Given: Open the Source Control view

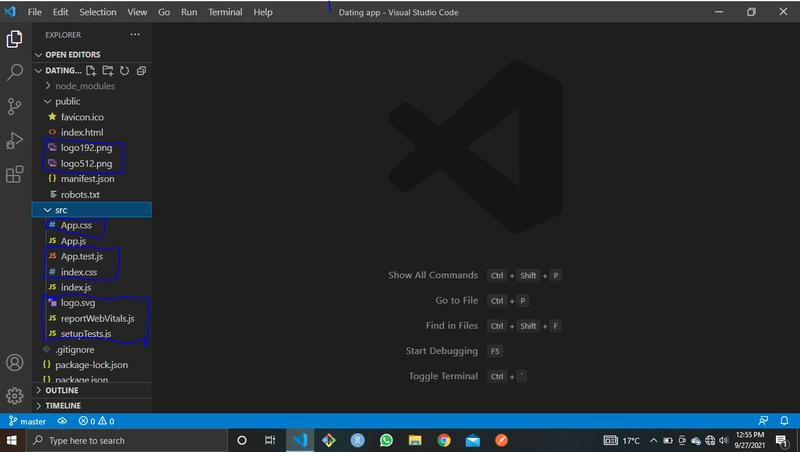Looking at the screenshot, I should point(14,106).
